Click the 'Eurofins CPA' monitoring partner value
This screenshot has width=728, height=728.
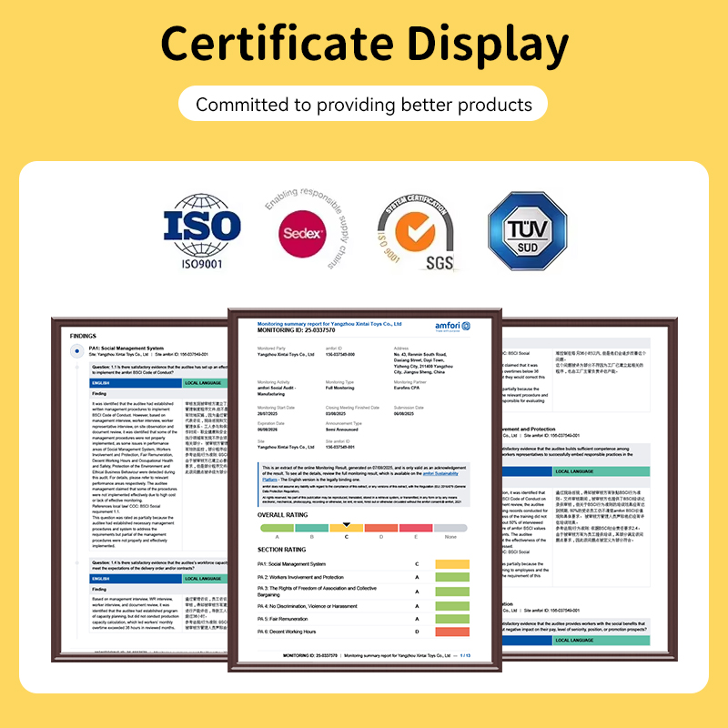coord(407,388)
